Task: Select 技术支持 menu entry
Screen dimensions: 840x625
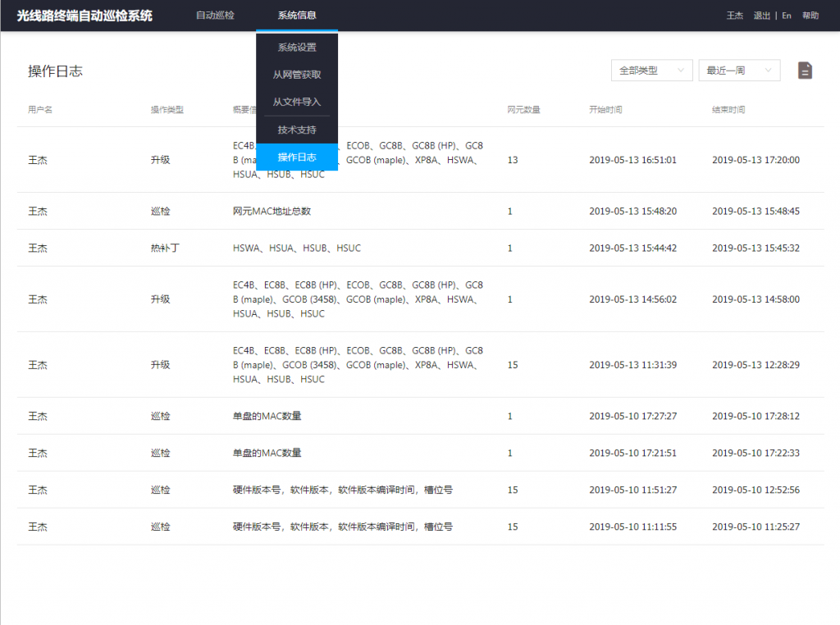Action: [297, 130]
